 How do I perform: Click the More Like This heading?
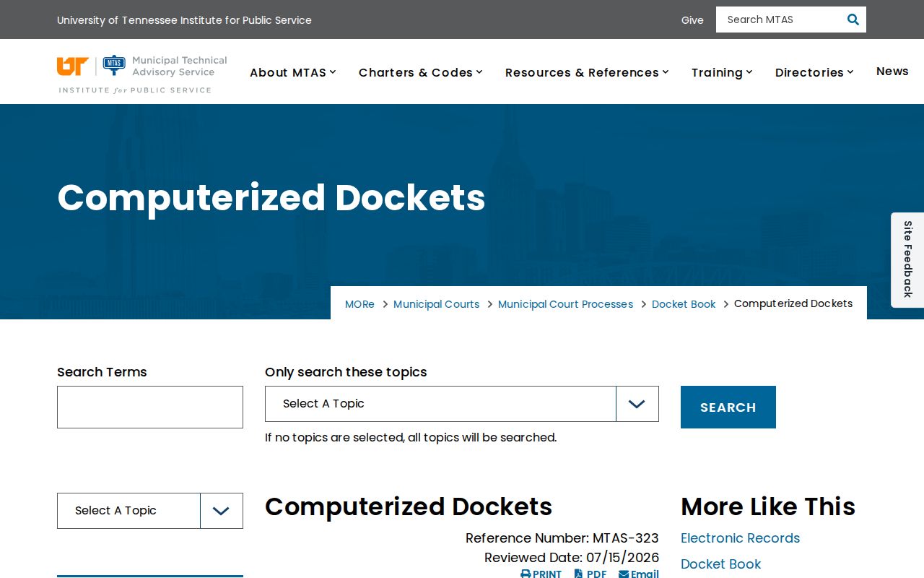pyautogui.click(x=768, y=506)
